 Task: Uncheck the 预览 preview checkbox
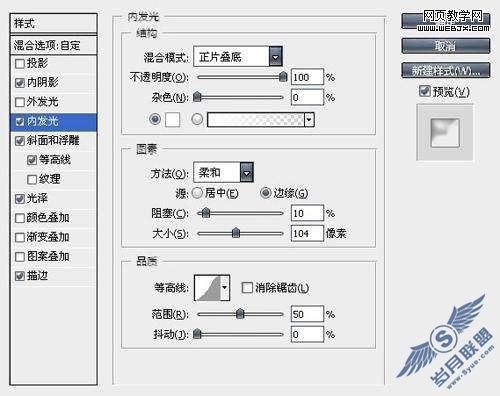pyautogui.click(x=424, y=91)
